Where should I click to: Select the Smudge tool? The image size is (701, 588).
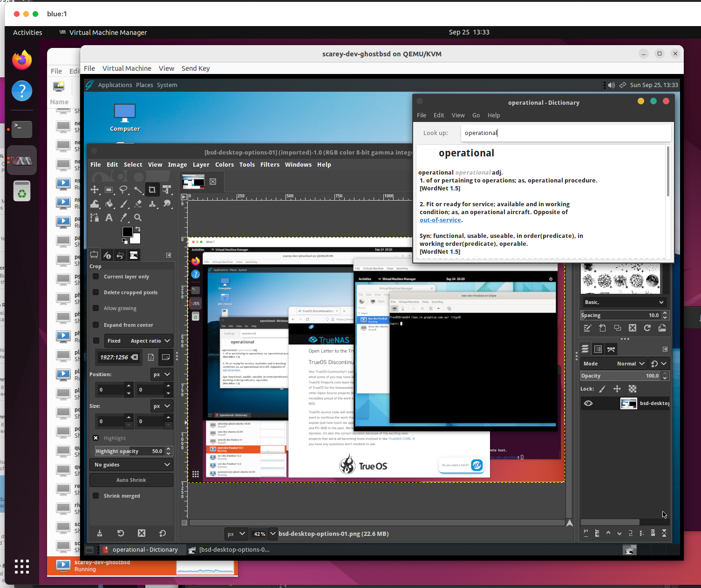(167, 204)
